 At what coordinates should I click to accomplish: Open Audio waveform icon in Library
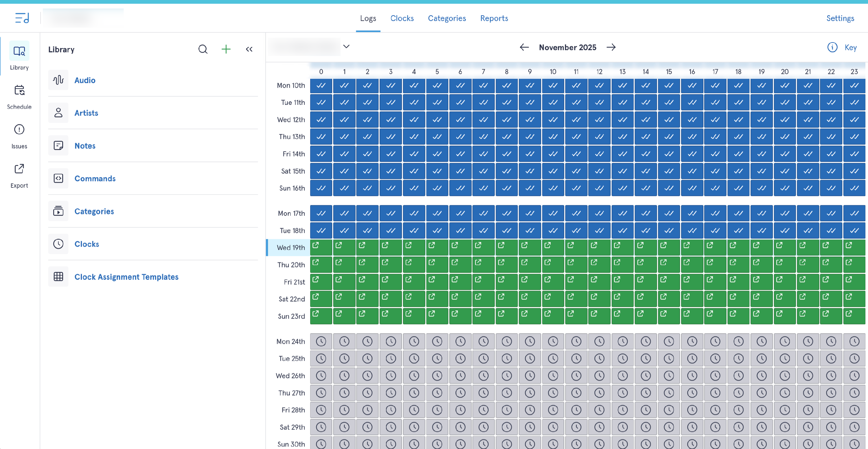[58, 80]
